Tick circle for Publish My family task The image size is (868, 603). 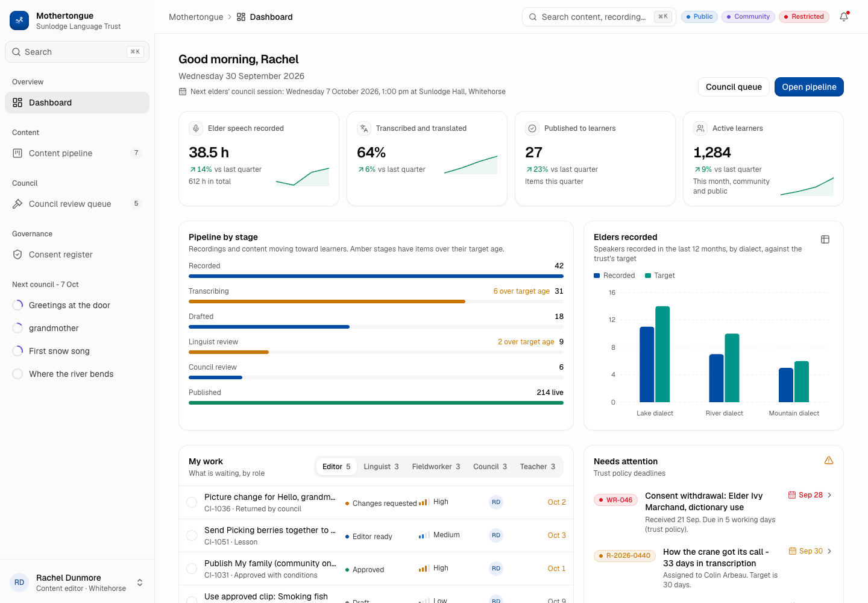(192, 569)
